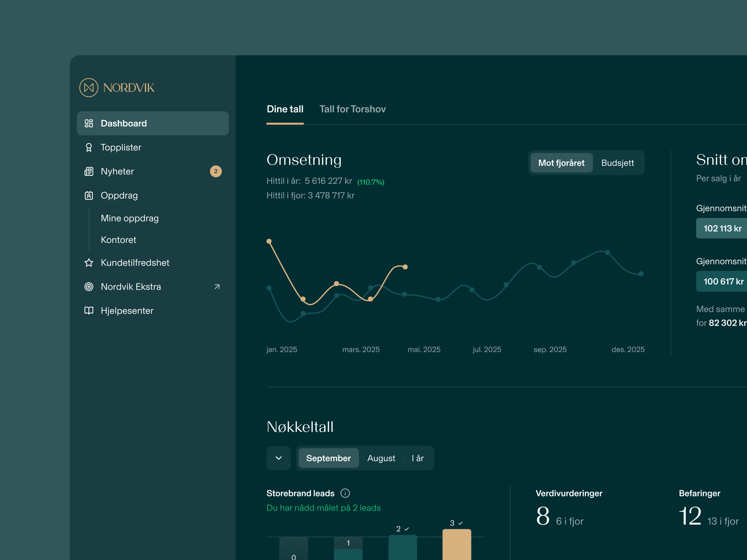Click the Nordvik Ekstra external link arrow
The width and height of the screenshot is (747, 560).
(x=217, y=287)
